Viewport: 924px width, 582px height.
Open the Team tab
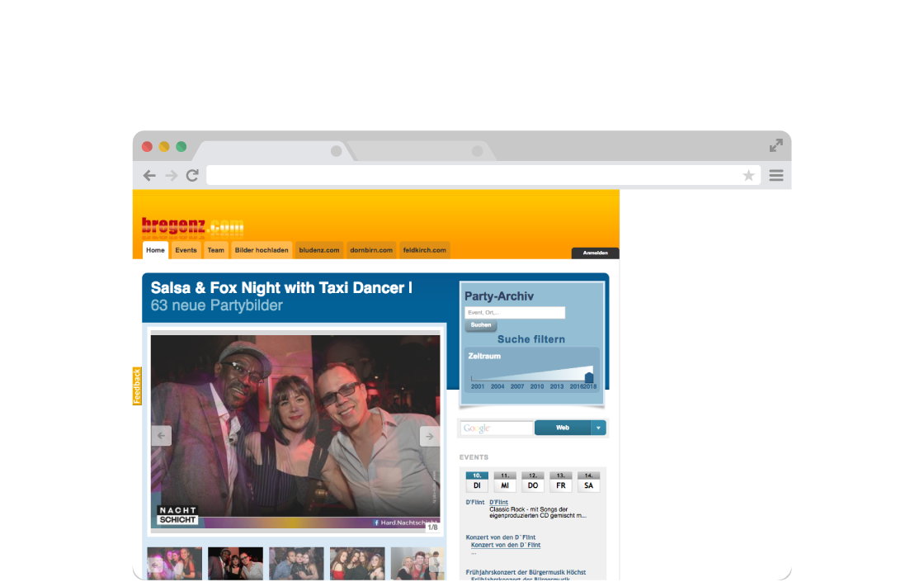215,250
